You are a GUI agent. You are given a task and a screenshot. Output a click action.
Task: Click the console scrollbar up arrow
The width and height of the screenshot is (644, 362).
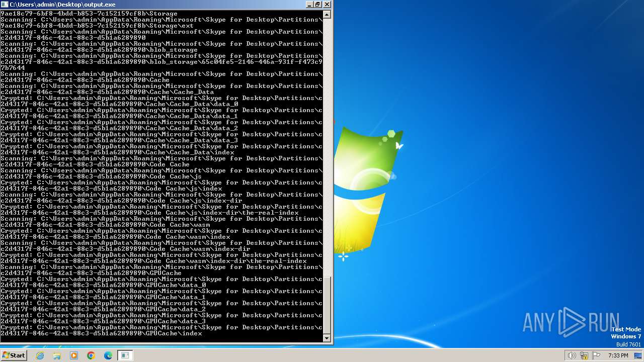tap(327, 15)
